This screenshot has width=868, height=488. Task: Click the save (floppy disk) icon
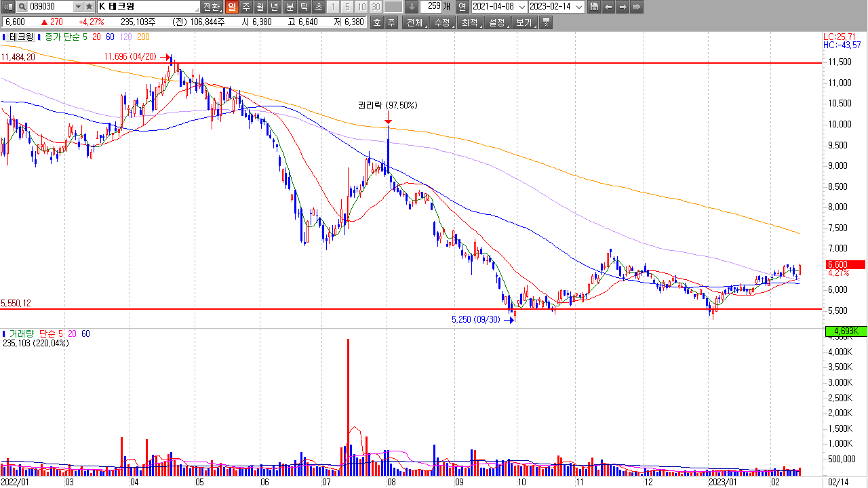tap(594, 7)
